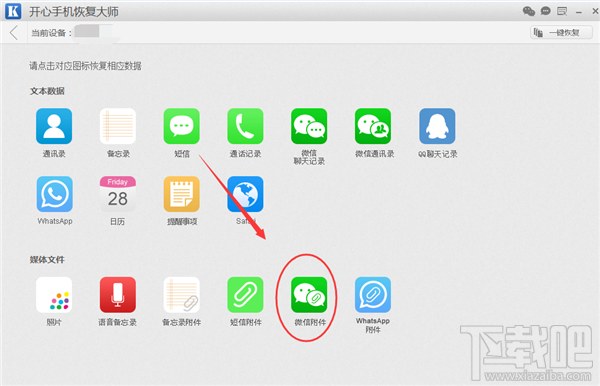Image resolution: width=600 pixels, height=386 pixels.
Task: Click the chat bubble icon in title bar
Action: (x=545, y=11)
